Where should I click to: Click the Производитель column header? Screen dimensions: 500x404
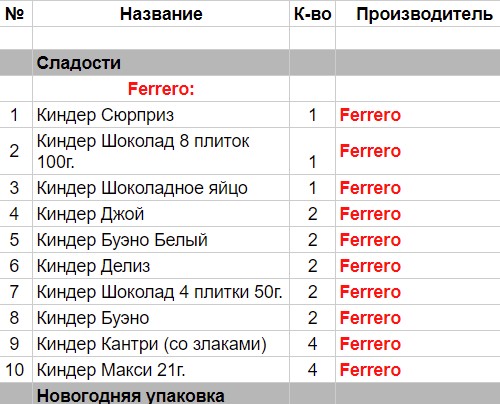coord(418,13)
